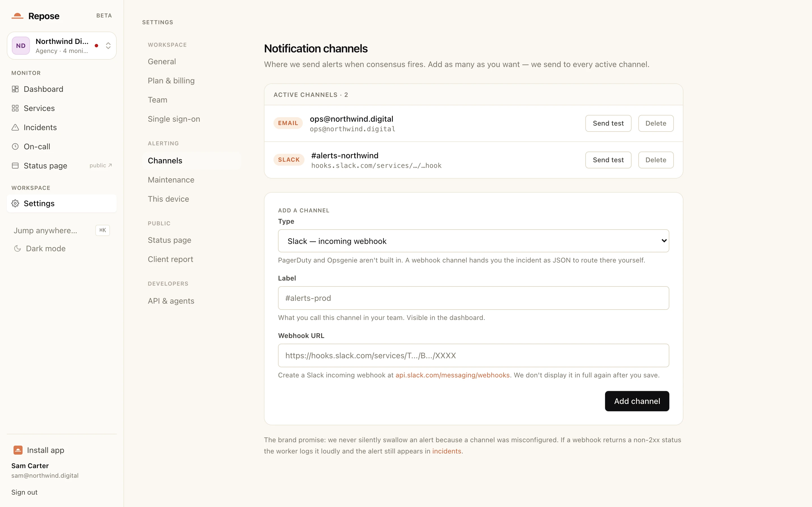
Task: Toggle Dark mode with the moon icon
Action: (x=17, y=248)
